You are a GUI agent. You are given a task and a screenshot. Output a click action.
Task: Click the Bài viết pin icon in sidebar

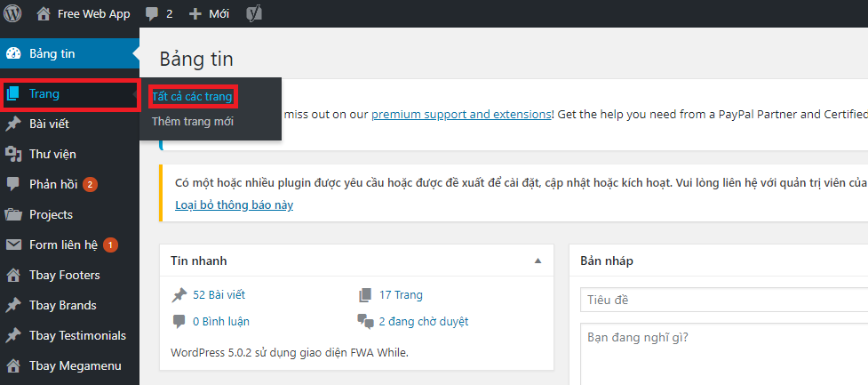click(13, 124)
